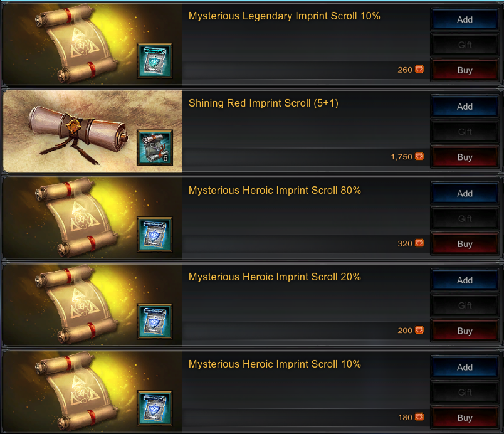Click the Heroic Imprint Scroll 20% item icon
The image size is (504, 434).
coord(155,321)
